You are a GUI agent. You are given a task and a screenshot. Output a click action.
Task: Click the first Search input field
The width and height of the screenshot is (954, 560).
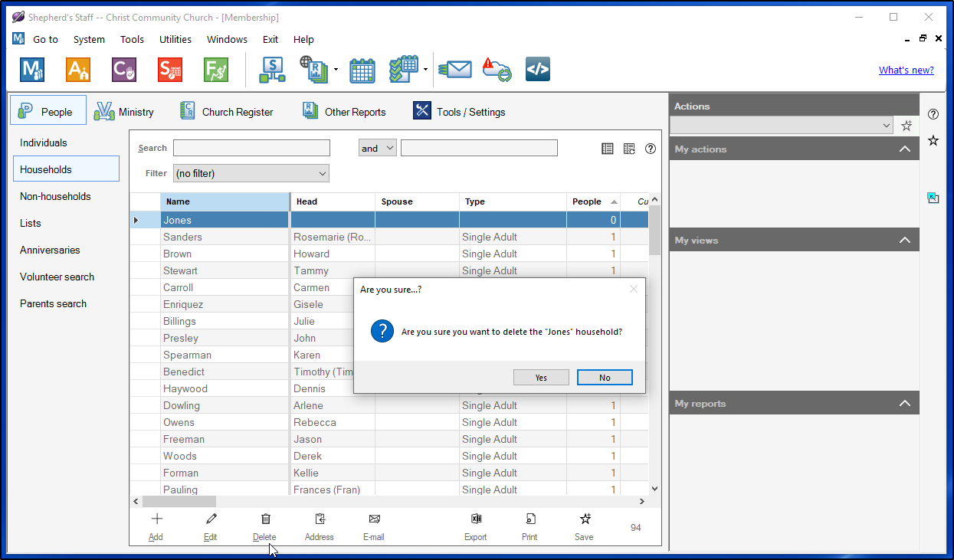tap(251, 149)
